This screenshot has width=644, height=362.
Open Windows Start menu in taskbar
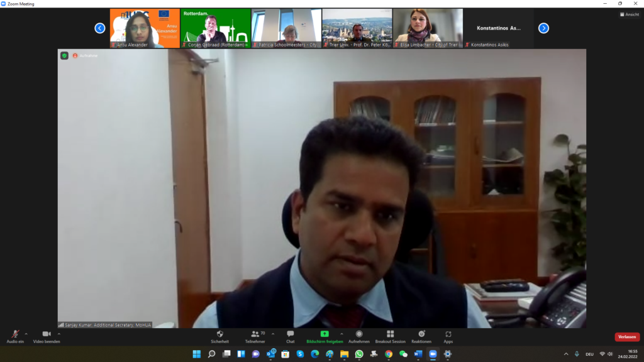coord(196,354)
